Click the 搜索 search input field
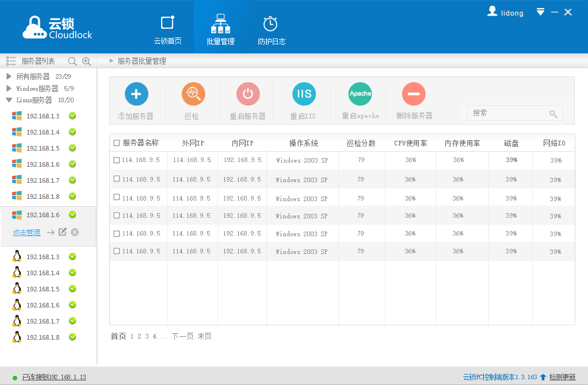This screenshot has height=385, width=588. 509,113
